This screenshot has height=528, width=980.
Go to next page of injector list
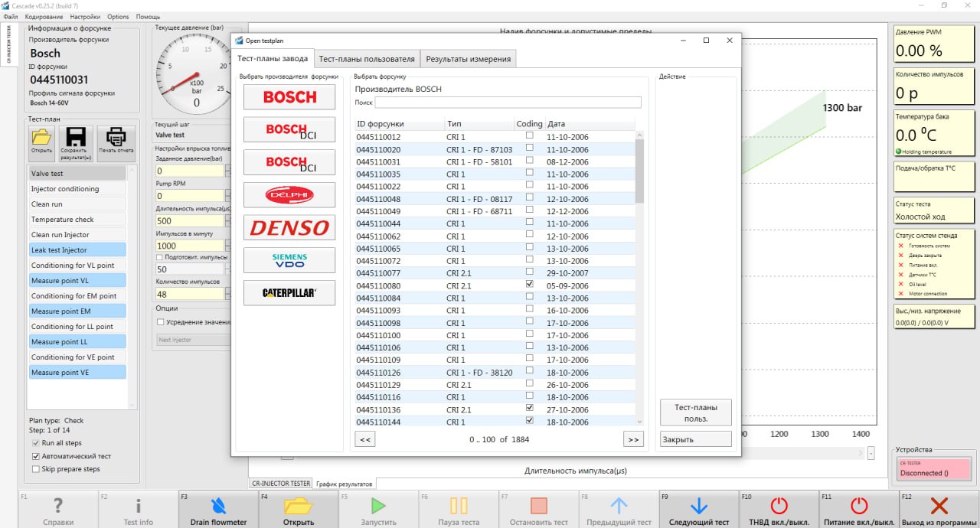click(633, 439)
